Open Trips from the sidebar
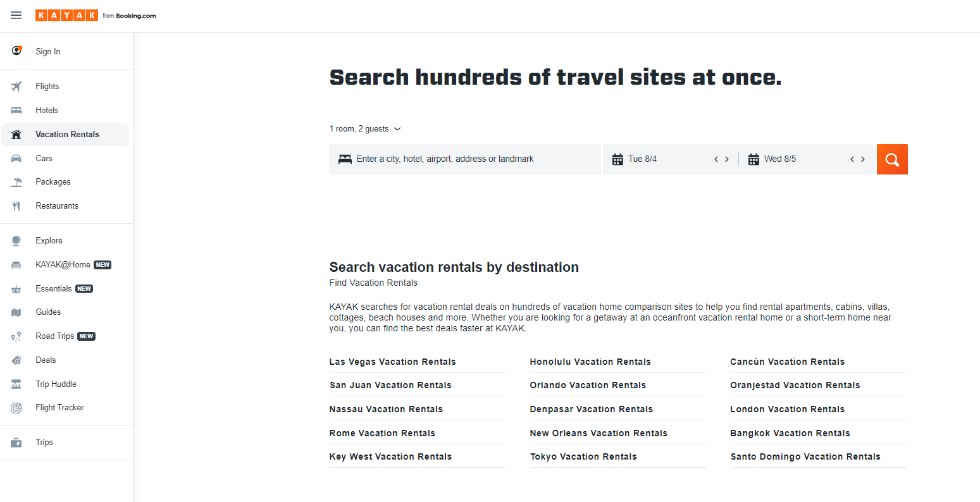Image resolution: width=980 pixels, height=502 pixels. click(x=44, y=442)
